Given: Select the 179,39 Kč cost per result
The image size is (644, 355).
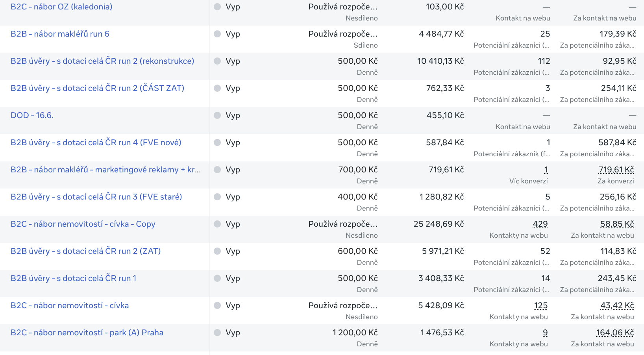Looking at the screenshot, I should pyautogui.click(x=618, y=34).
